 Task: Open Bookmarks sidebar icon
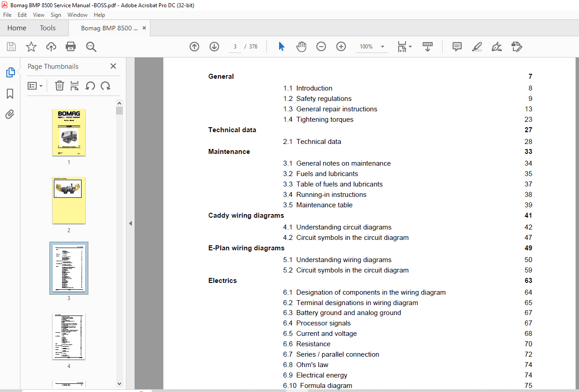(x=10, y=94)
